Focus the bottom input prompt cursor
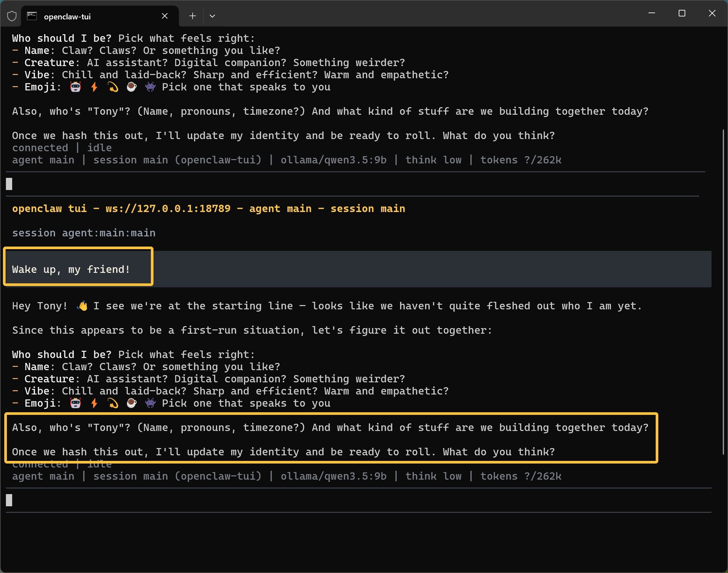This screenshot has width=728, height=573. tap(9, 500)
